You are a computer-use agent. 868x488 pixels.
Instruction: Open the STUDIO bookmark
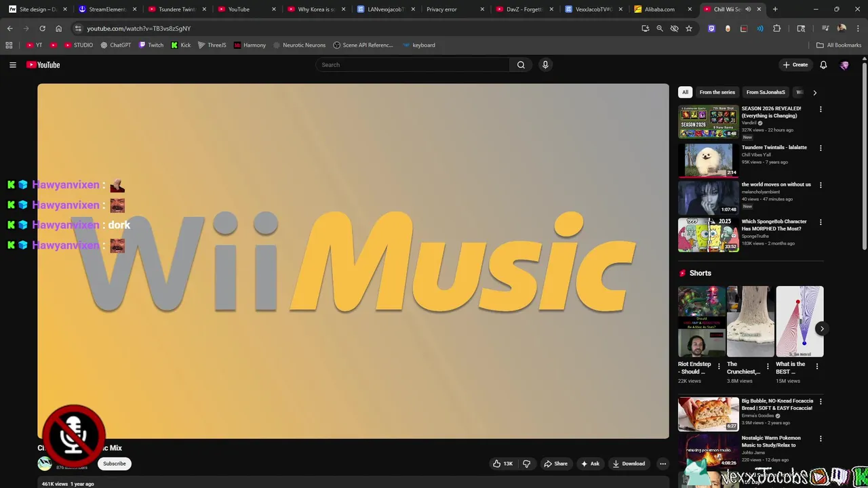click(79, 45)
